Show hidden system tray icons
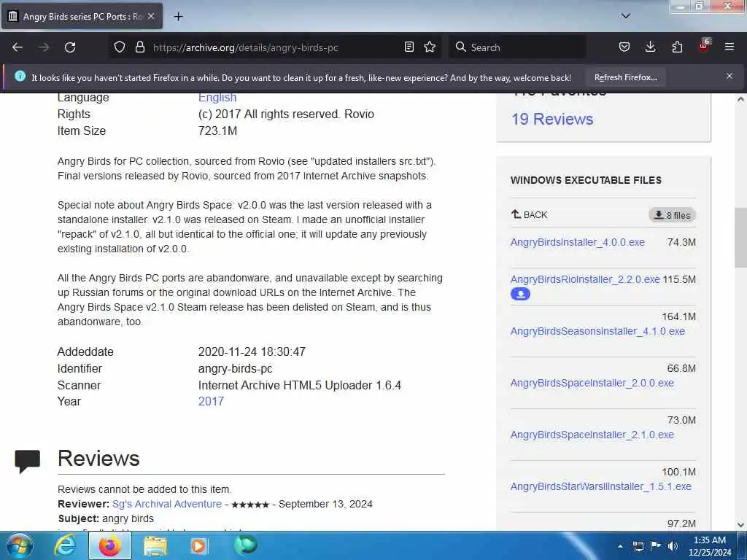Viewport: 747px width, 560px height. click(620, 546)
